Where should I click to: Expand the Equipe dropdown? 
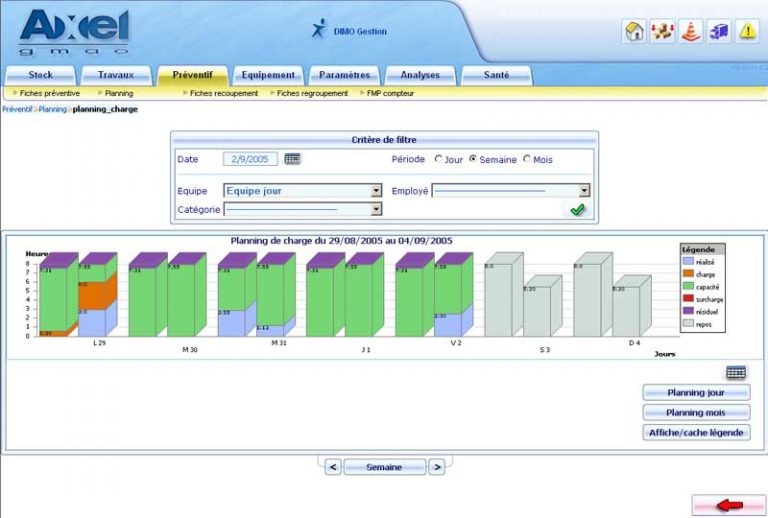pos(376,190)
